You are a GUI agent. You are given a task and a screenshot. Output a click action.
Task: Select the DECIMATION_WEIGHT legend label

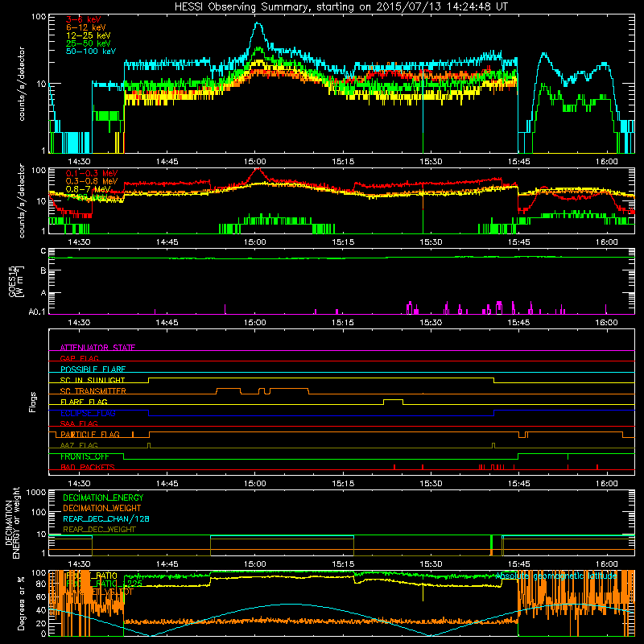coord(102,508)
